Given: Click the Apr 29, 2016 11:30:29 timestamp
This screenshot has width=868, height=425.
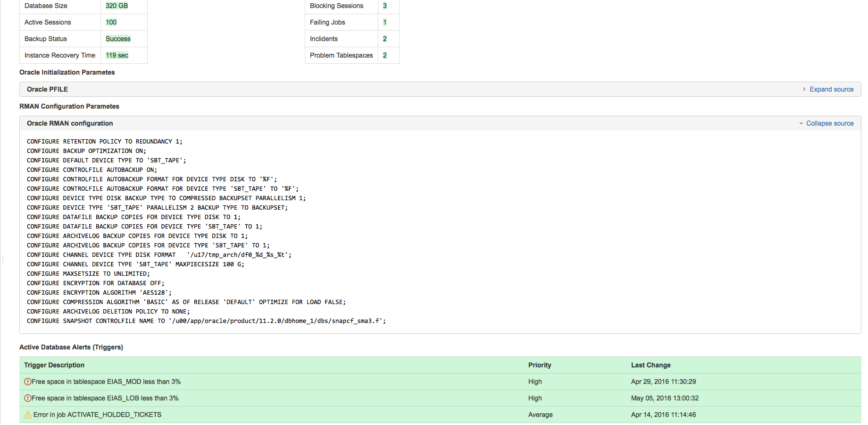Looking at the screenshot, I should 663,382.
